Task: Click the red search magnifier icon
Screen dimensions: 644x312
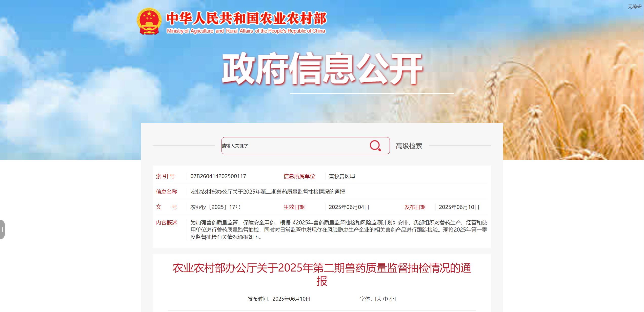Action: (x=375, y=146)
